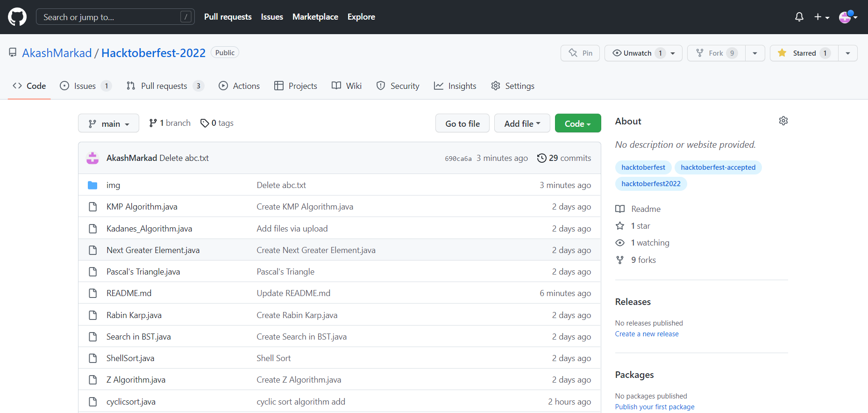The image size is (868, 413).
Task: Expand the Fork options dropdown arrow
Action: click(x=755, y=53)
